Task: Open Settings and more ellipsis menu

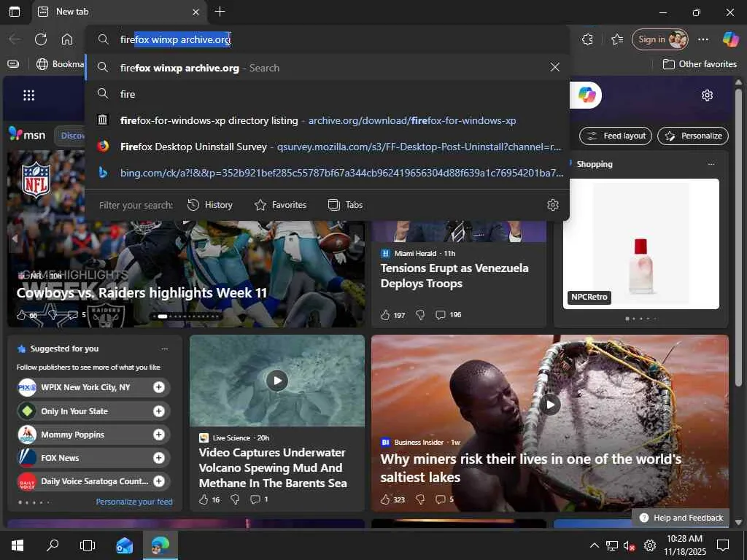Action: [703, 39]
